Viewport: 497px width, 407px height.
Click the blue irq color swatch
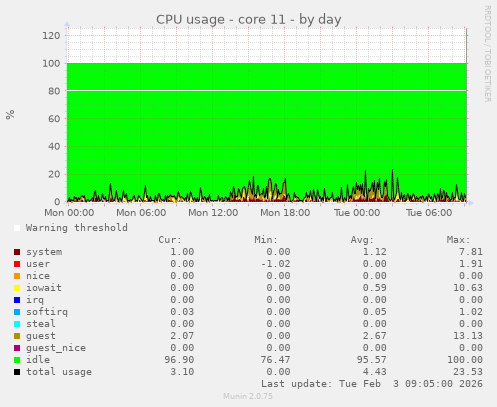pyautogui.click(x=17, y=300)
